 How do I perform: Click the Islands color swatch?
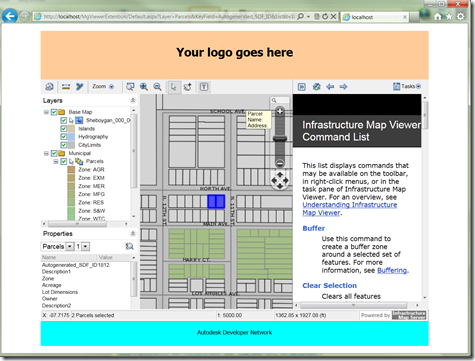pos(71,129)
